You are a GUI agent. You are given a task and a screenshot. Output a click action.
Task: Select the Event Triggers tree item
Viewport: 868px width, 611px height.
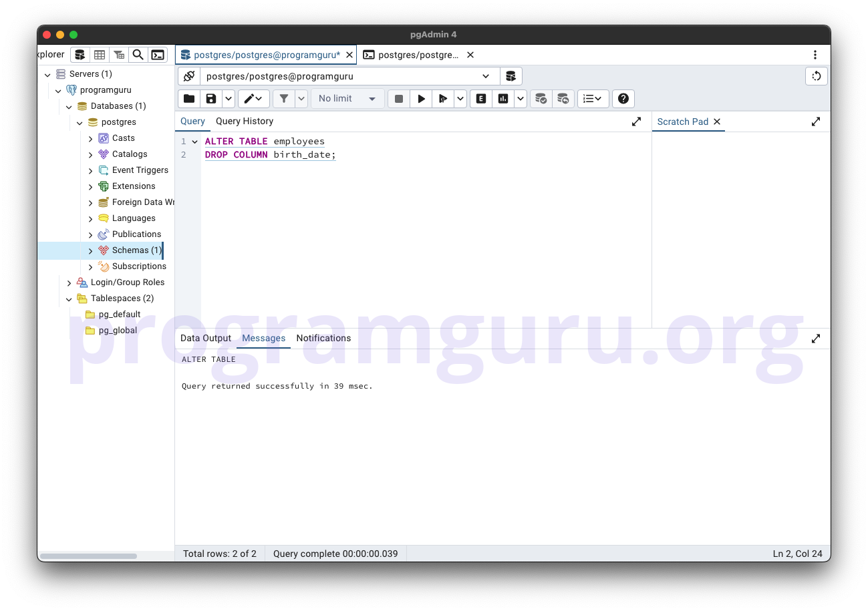tap(140, 170)
